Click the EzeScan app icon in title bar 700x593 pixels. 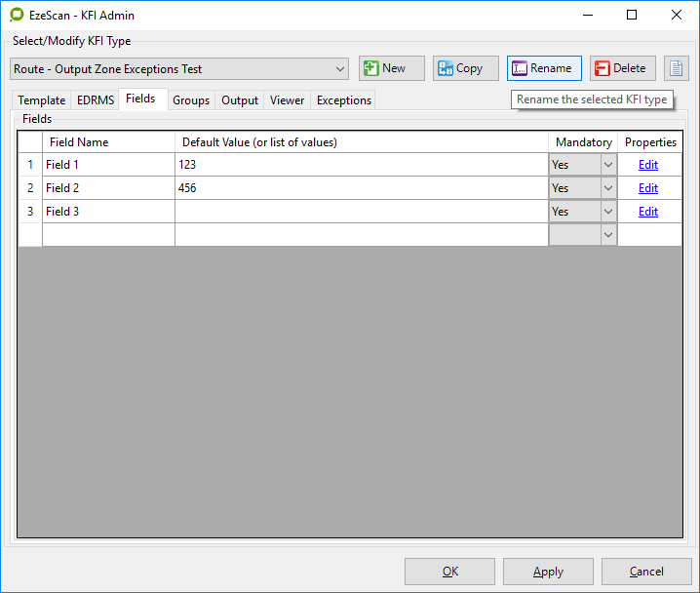pyautogui.click(x=17, y=15)
